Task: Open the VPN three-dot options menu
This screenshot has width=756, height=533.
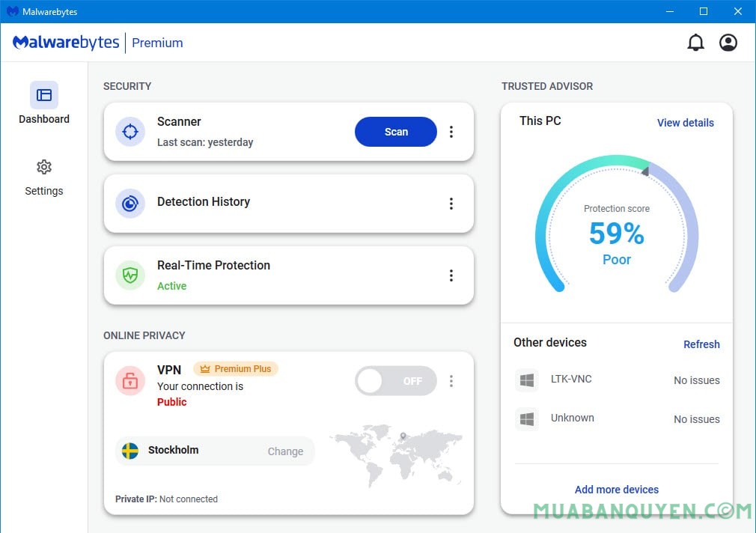Action: (x=451, y=381)
